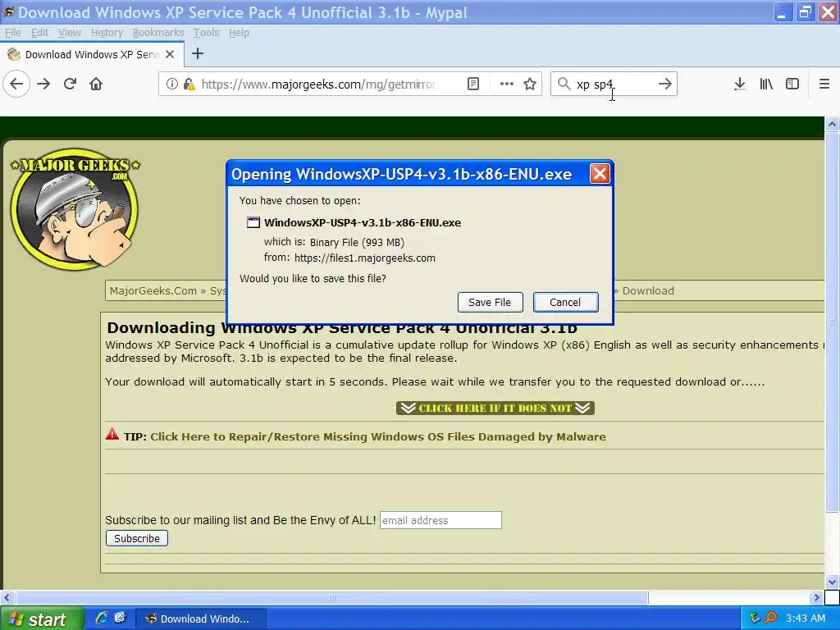Open the Edit menu

pyautogui.click(x=39, y=33)
